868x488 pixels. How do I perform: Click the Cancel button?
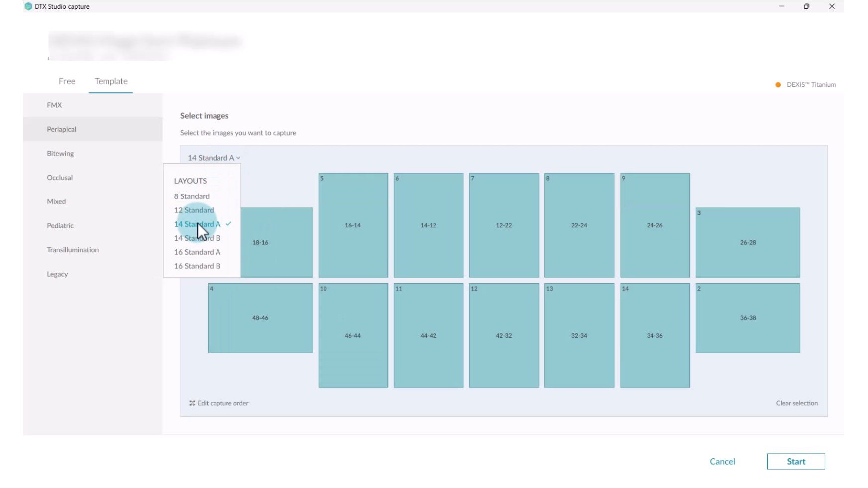click(722, 462)
